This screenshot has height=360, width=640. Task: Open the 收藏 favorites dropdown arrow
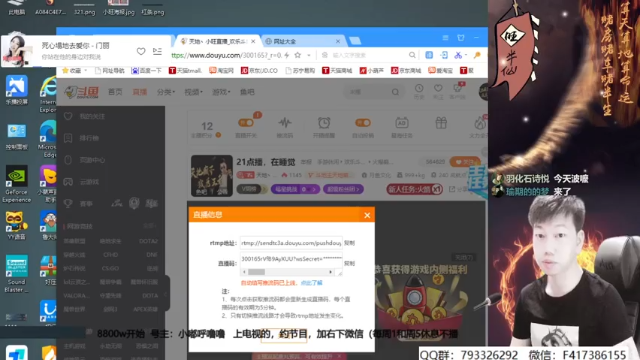tap(86, 71)
